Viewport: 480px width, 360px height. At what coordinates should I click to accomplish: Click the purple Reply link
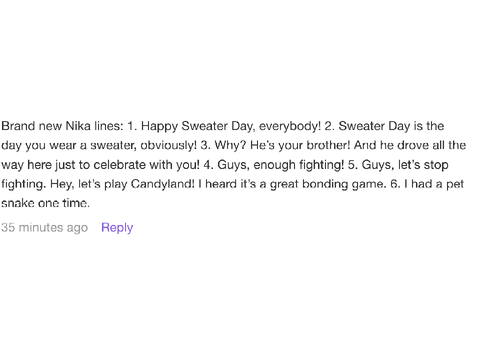117,228
